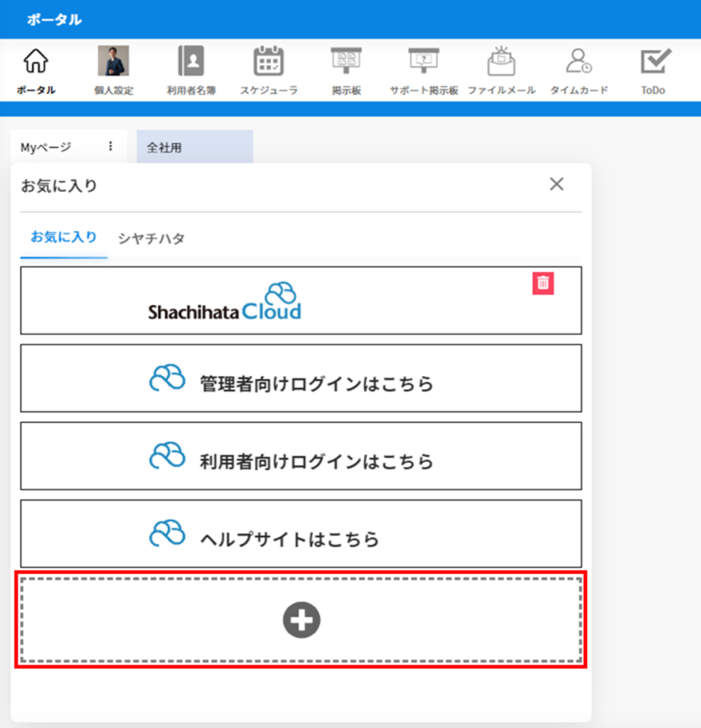Open the 利用者名簿 address book icon
The image size is (701, 728).
(x=191, y=61)
